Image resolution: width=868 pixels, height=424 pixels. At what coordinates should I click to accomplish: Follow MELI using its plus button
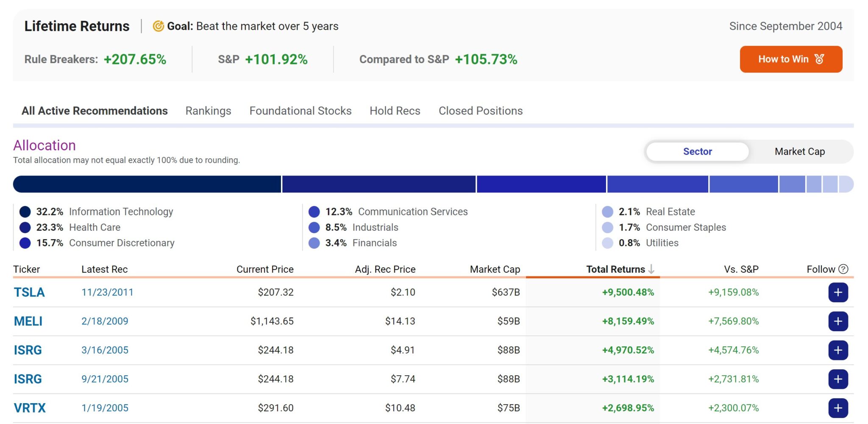click(x=838, y=321)
